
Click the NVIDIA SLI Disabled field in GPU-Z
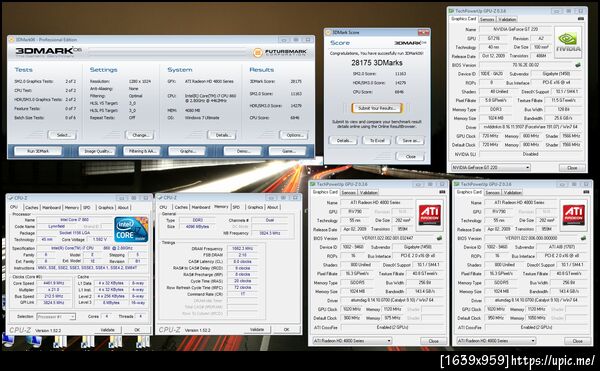point(530,154)
